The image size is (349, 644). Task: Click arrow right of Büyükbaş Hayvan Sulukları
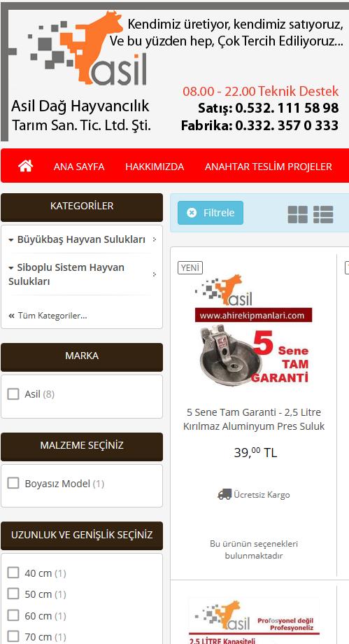click(155, 239)
